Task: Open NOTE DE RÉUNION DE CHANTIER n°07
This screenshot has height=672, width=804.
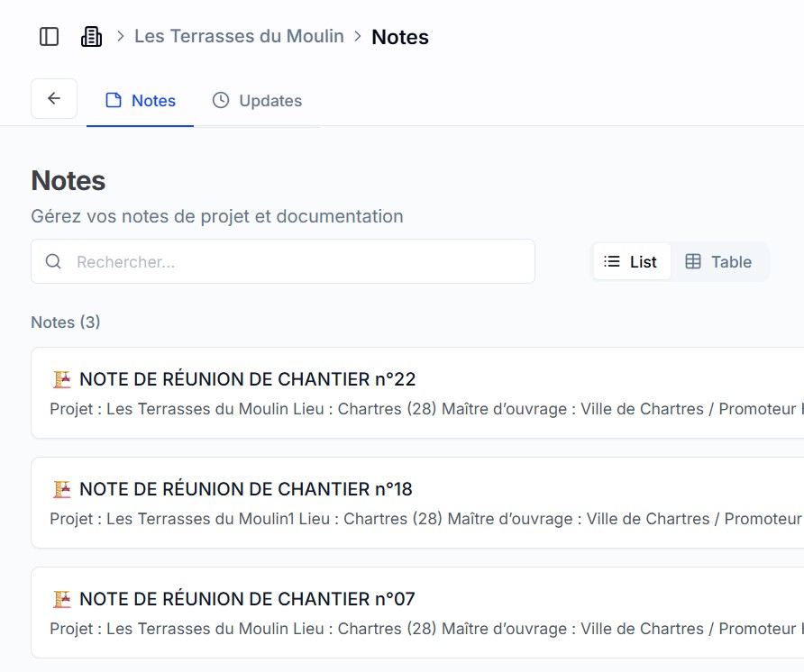Action: pos(247,599)
